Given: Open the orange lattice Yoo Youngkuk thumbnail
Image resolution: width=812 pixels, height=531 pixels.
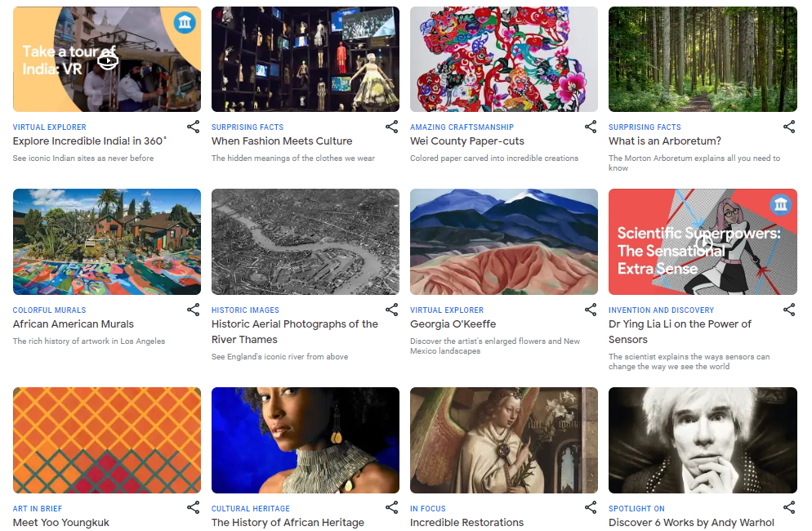Looking at the screenshot, I should [107, 440].
